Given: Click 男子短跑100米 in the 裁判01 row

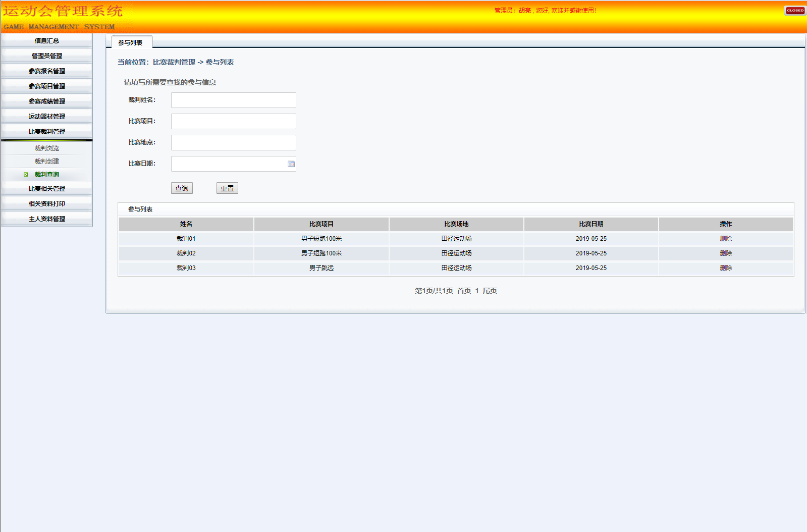Looking at the screenshot, I should (x=321, y=239).
